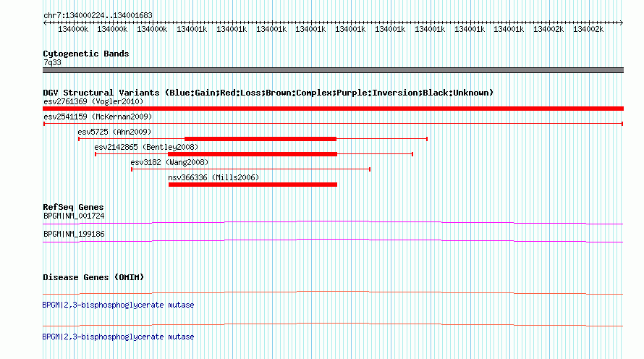The width and height of the screenshot is (644, 359).
Task: Click the thin red esv3182 variant line
Action: pyautogui.click(x=250, y=169)
